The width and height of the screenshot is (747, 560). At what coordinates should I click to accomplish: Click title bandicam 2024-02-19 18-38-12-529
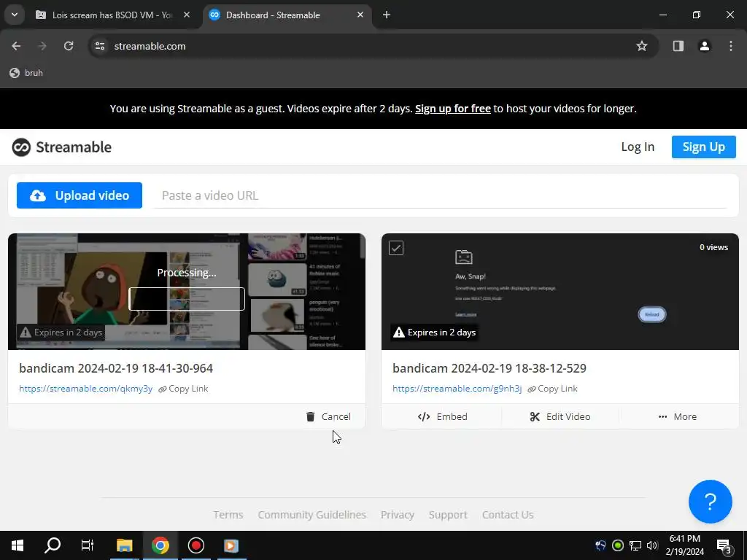489,368
